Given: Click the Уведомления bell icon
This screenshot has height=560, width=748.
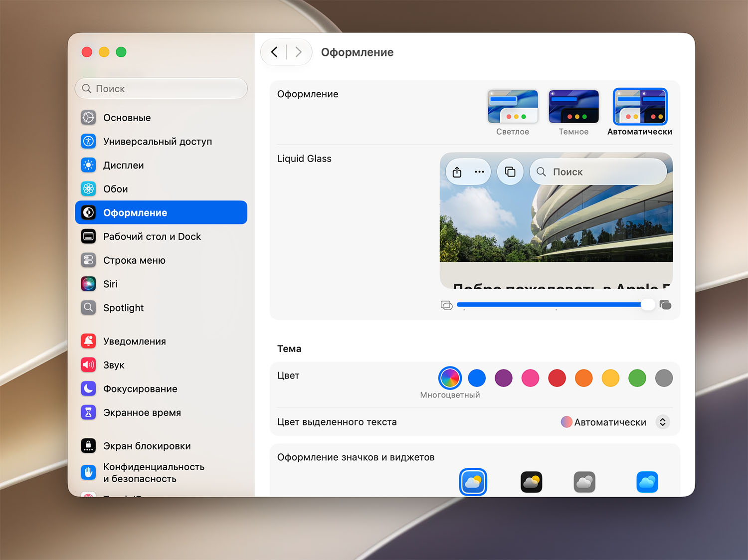Looking at the screenshot, I should (x=88, y=341).
